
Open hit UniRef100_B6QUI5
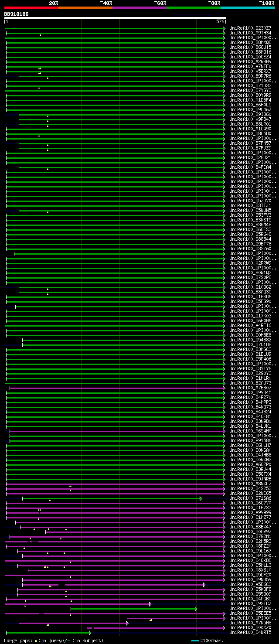250,47
